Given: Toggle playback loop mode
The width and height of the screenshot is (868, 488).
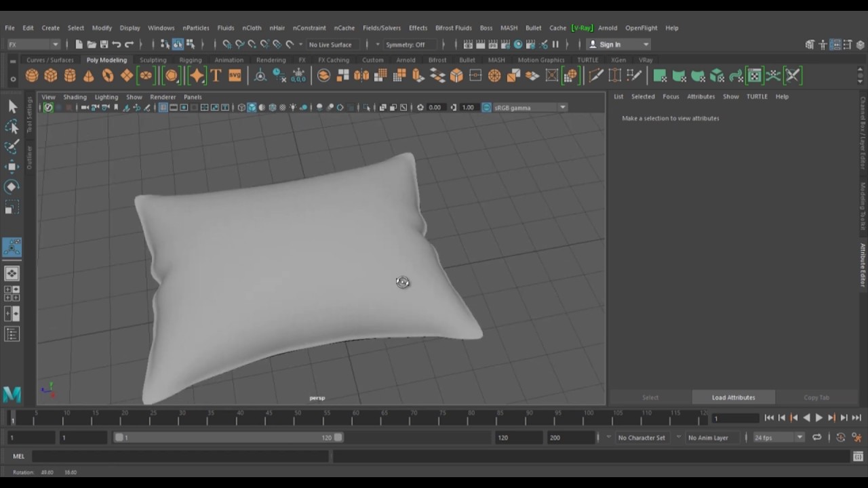Looking at the screenshot, I should (817, 438).
